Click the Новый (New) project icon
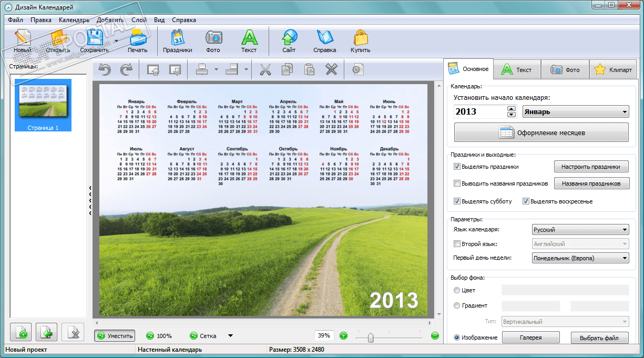Screen dimensions: 644x358 (x=22, y=38)
